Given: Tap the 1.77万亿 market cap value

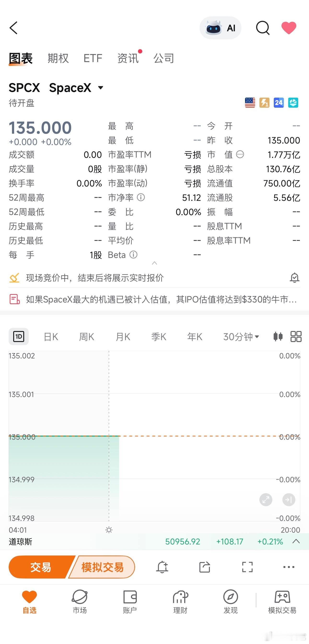Looking at the screenshot, I should [284, 155].
